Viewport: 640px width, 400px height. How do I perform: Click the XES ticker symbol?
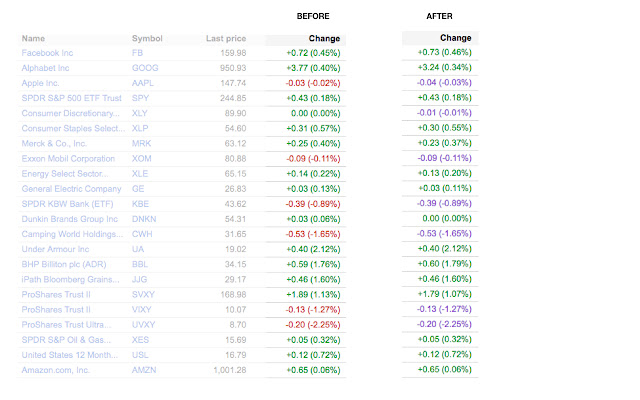tap(140, 340)
